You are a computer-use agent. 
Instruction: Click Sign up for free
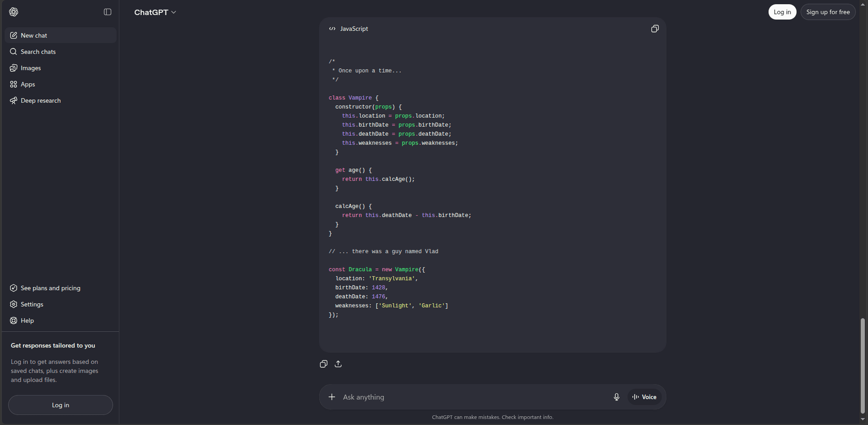pos(828,12)
